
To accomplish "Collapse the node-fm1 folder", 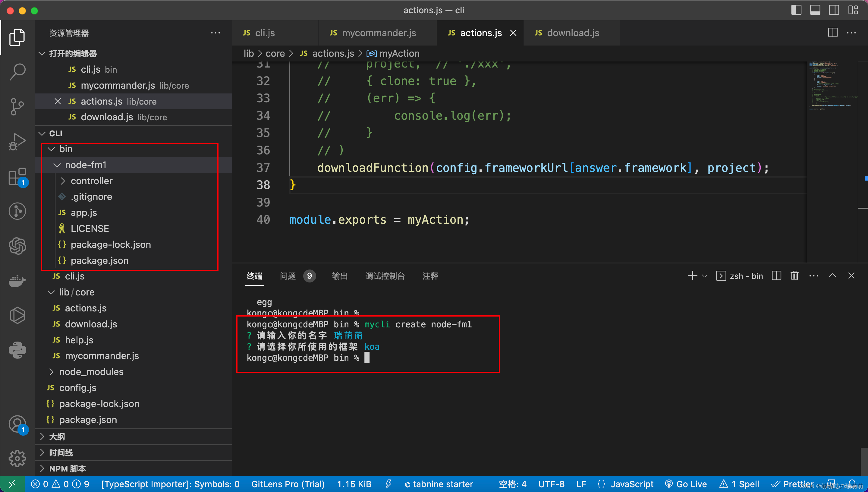I will 57,165.
